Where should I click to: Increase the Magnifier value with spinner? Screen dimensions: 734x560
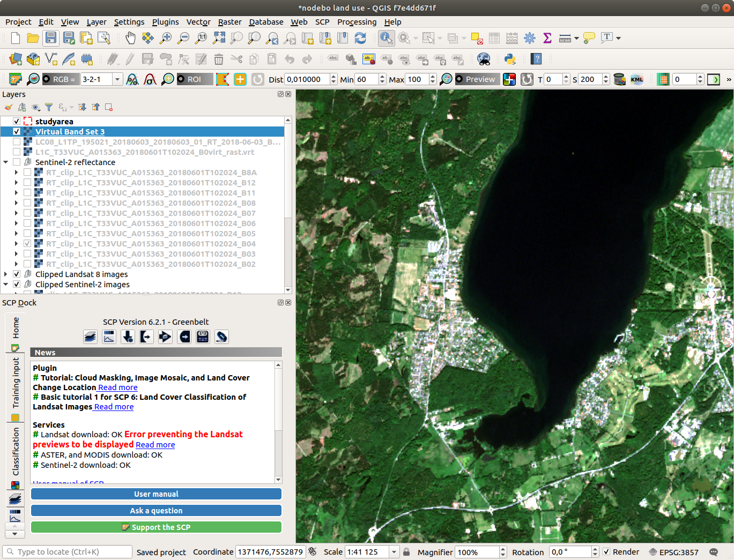click(x=502, y=549)
